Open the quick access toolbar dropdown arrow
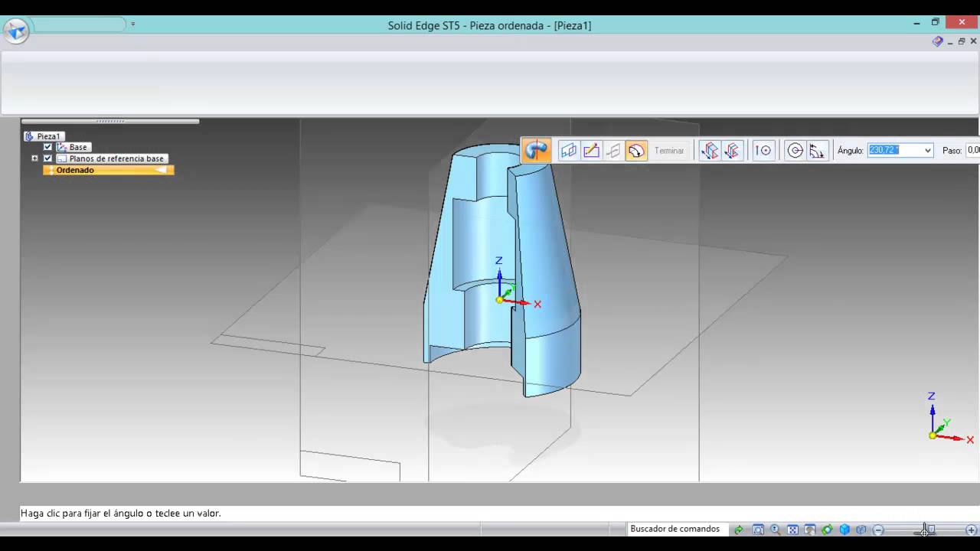This screenshot has width=980, height=551. [132, 24]
